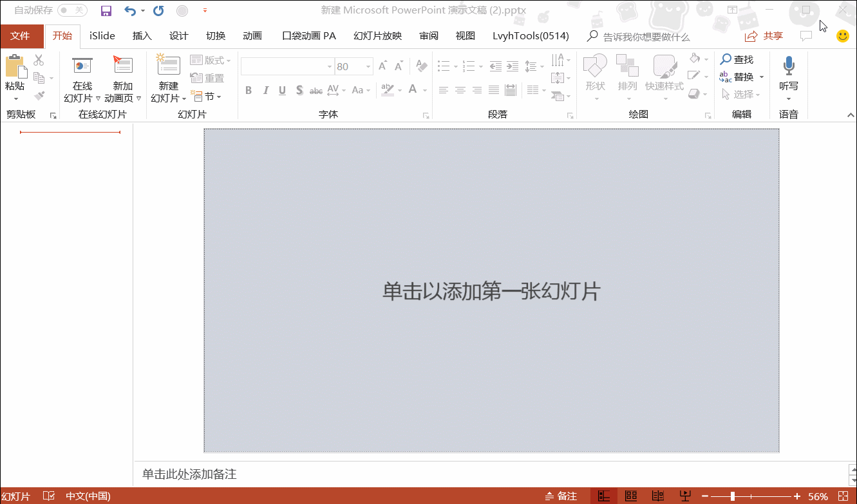Click the Undo arrow icon
The height and width of the screenshot is (504, 857).
tap(129, 11)
